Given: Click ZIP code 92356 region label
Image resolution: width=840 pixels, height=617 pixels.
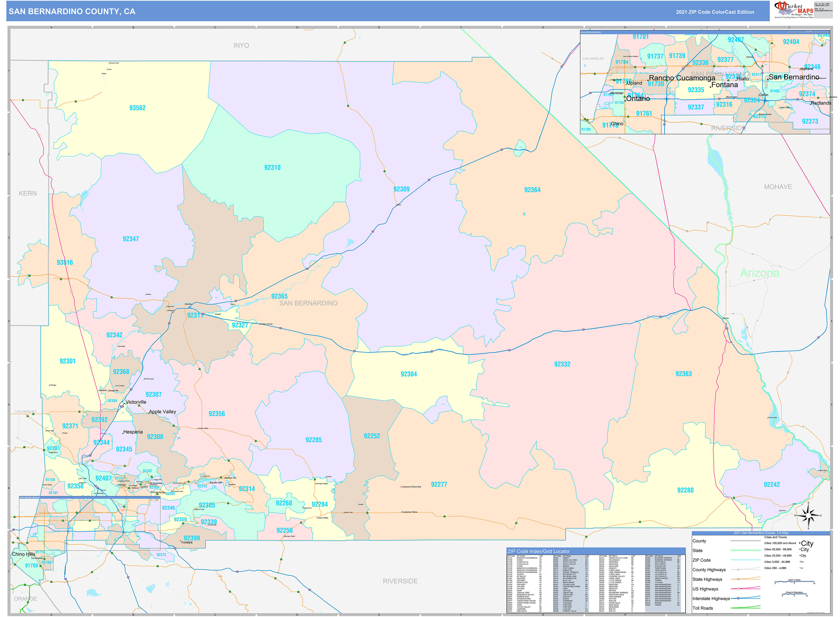Looking at the screenshot, I should point(217,413).
